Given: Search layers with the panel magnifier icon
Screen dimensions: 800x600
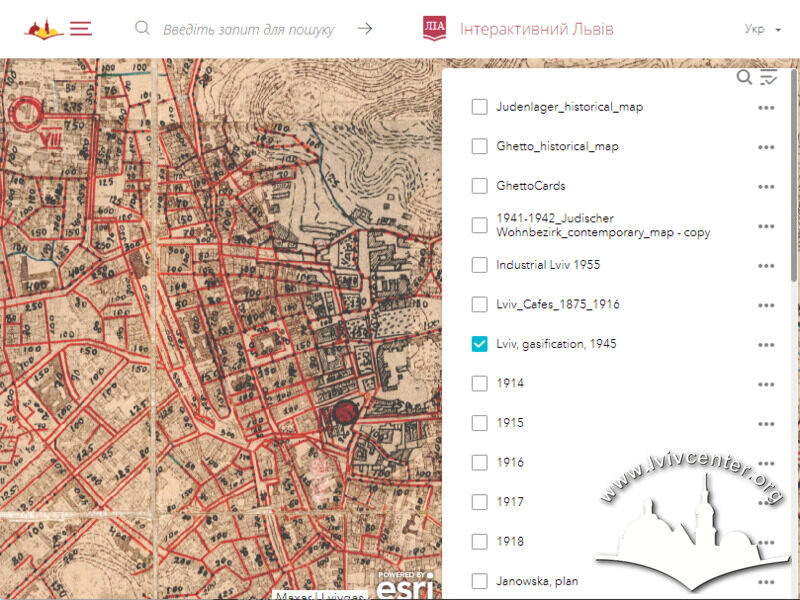Looking at the screenshot, I should point(744,77).
